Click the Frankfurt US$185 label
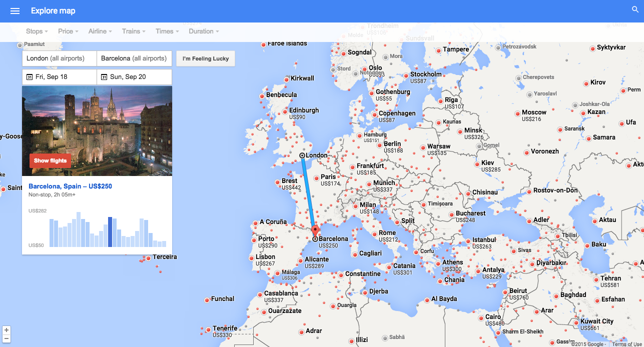Screen dimensions: 644x347 click(370, 168)
